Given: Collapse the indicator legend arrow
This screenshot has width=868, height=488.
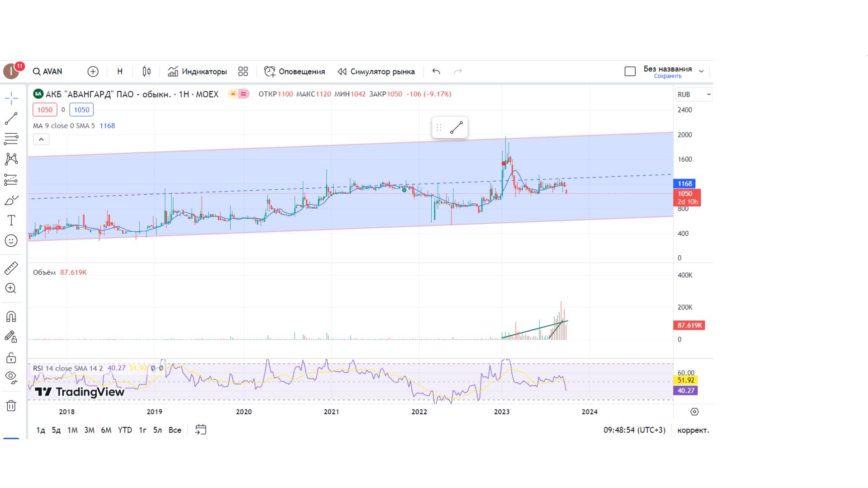Looking at the screenshot, I should point(41,140).
